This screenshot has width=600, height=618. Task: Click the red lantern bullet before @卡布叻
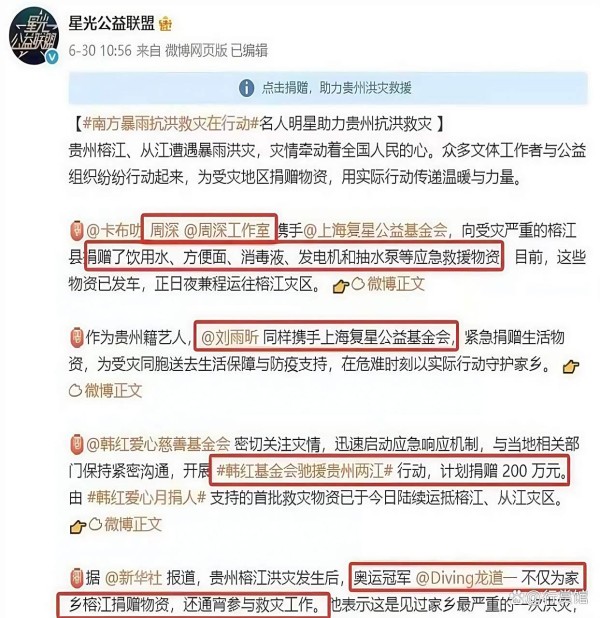(76, 231)
